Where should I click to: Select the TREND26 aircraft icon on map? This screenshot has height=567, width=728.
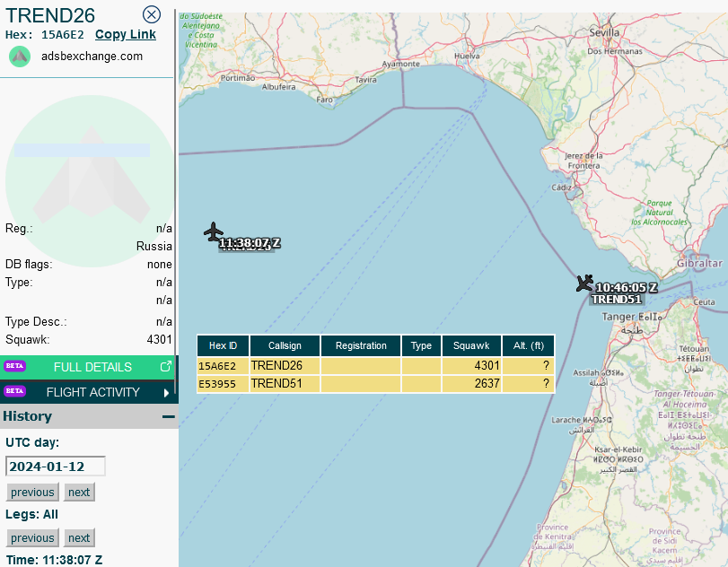(213, 232)
